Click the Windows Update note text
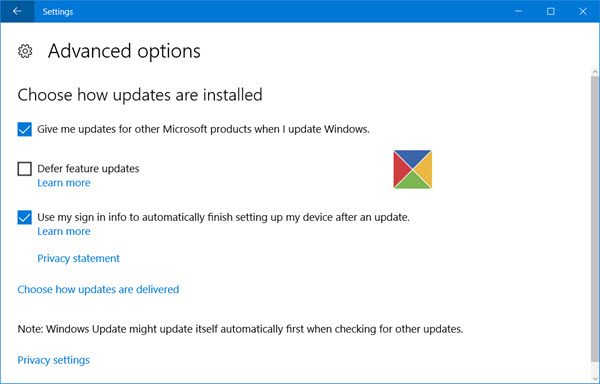Screen dimensions: 600x384 pos(240,329)
